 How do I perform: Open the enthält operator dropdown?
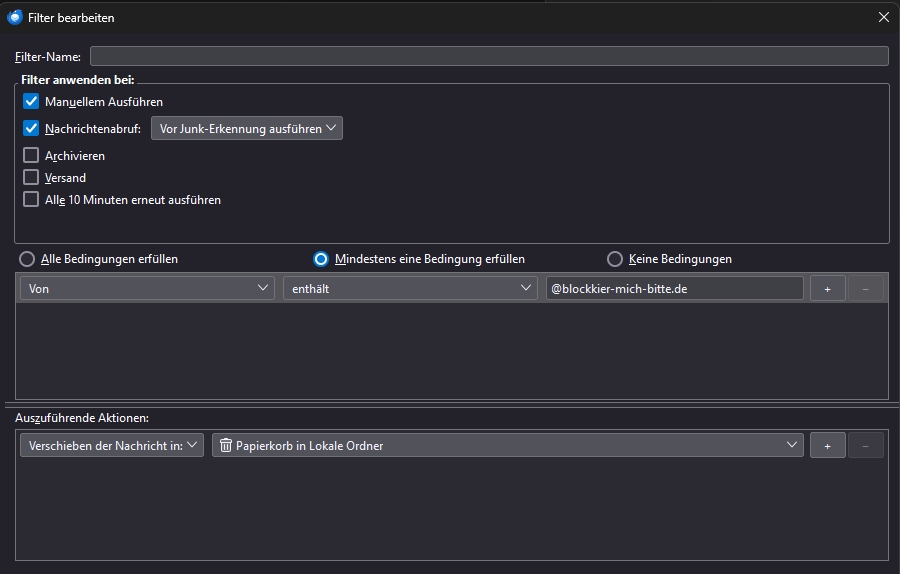pyautogui.click(x=410, y=288)
